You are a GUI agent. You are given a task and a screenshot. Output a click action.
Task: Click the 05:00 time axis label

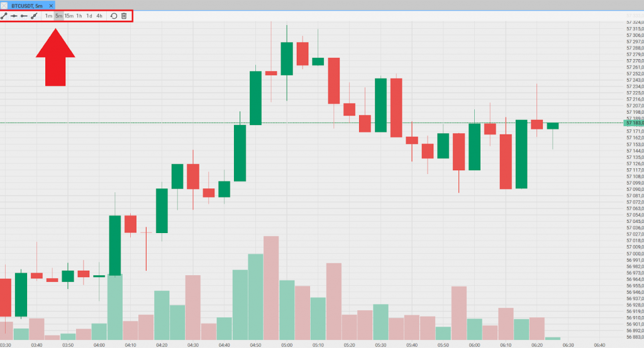287,345
